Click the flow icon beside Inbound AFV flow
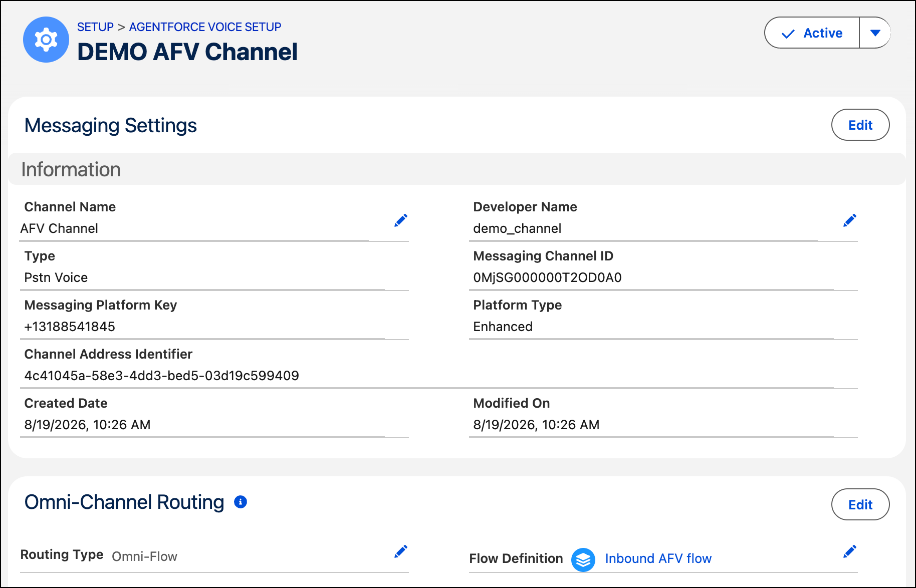916x588 pixels. (583, 559)
